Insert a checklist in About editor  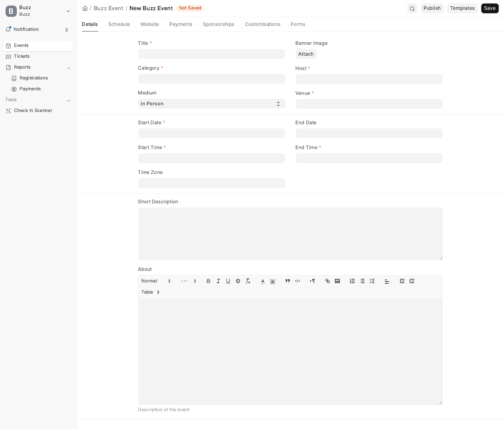372,281
